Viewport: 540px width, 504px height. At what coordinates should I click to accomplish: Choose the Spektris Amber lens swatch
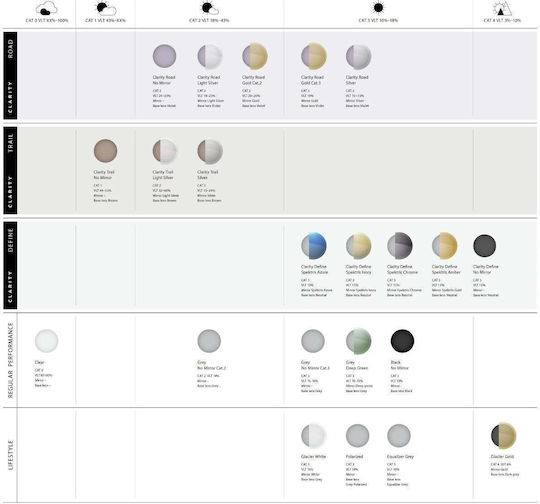pos(445,245)
